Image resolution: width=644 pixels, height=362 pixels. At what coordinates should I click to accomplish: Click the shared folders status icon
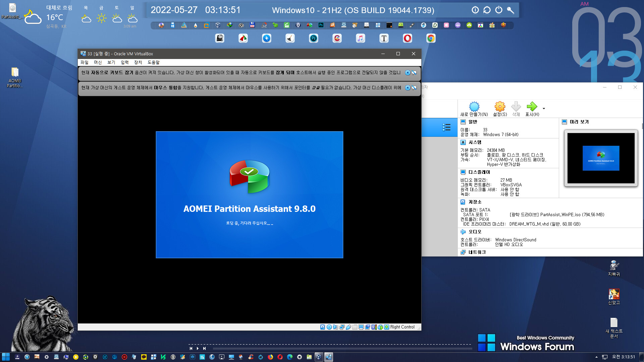point(355,327)
